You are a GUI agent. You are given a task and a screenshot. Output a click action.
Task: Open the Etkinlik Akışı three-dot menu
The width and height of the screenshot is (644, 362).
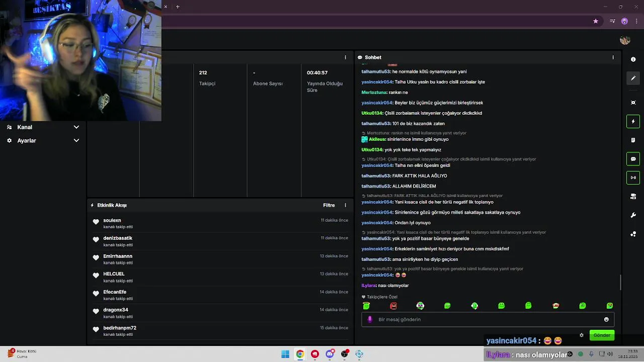pos(345,205)
